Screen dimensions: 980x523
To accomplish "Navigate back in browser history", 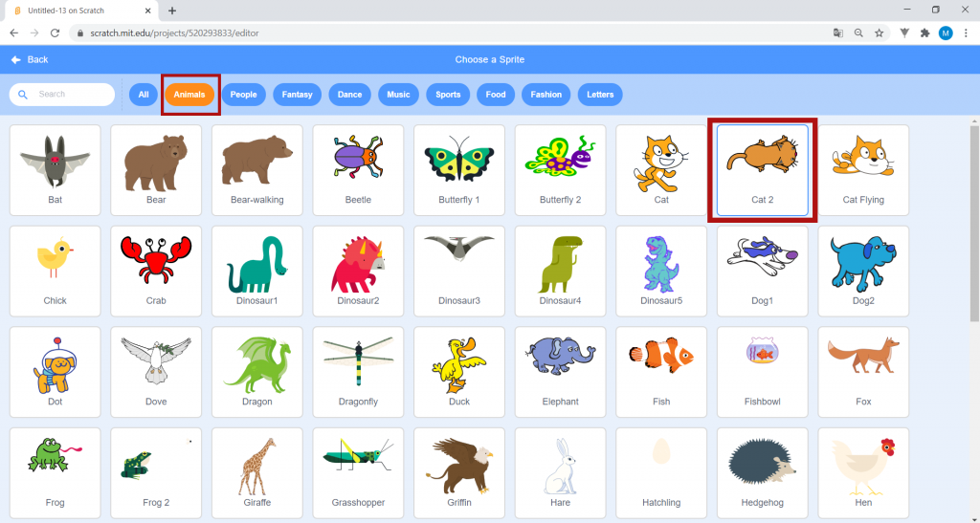I will 13,33.
